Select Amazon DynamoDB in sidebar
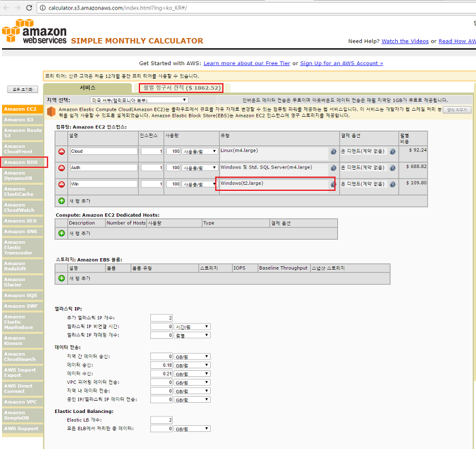Viewport: 476px width, 449px height. tap(22, 175)
